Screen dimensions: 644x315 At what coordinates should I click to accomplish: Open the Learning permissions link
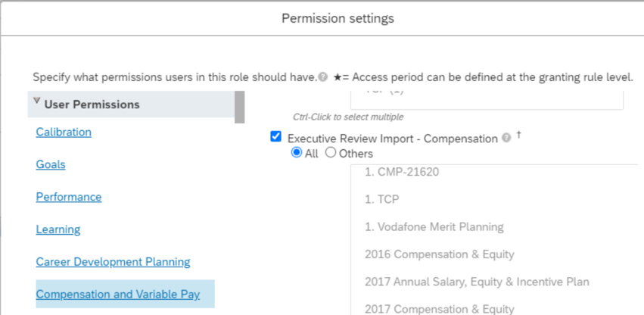click(58, 229)
